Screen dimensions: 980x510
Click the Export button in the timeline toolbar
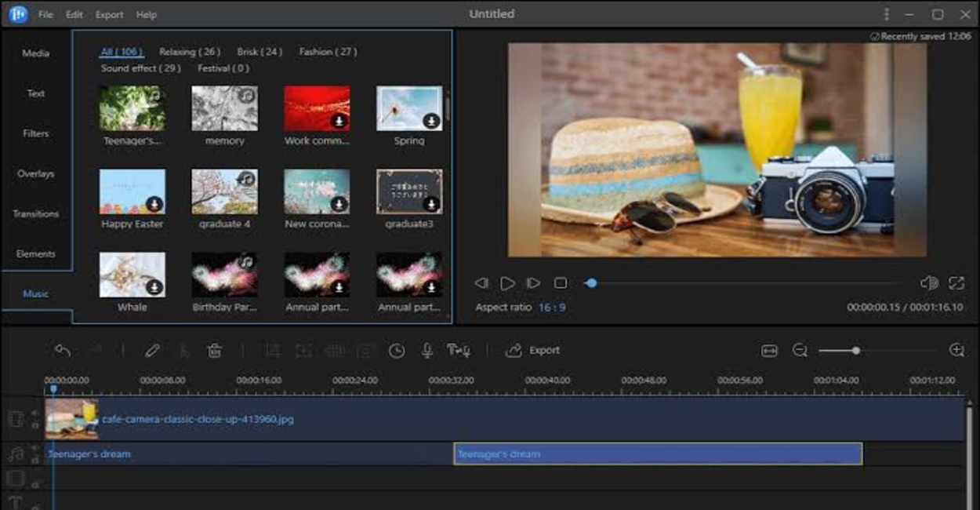coord(533,351)
